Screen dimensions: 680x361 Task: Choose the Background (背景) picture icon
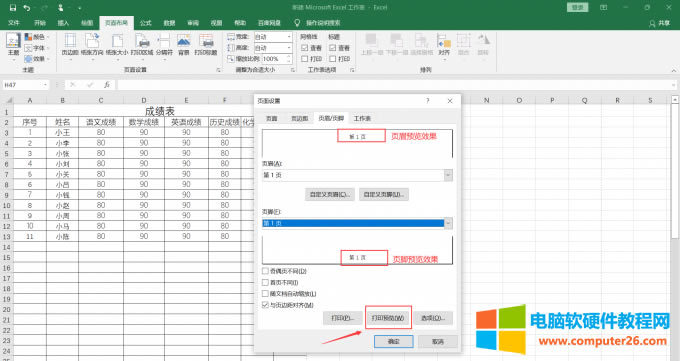(184, 44)
